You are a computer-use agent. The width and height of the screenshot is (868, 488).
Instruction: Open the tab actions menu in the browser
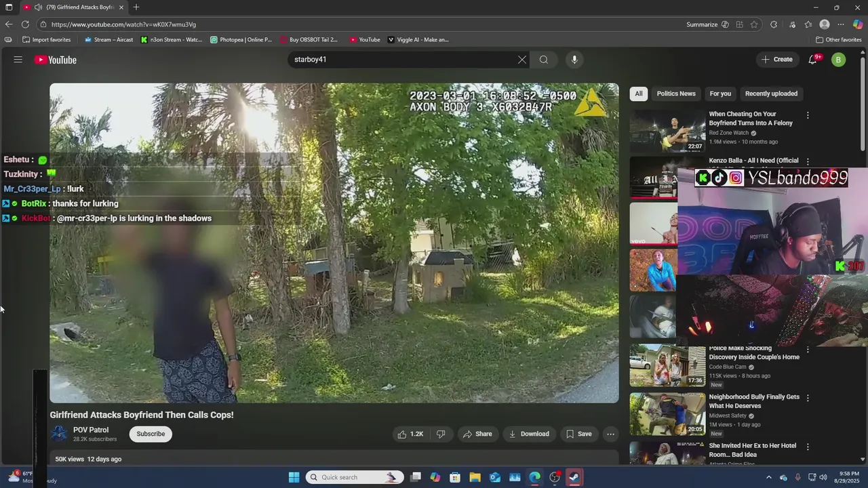click(x=9, y=7)
